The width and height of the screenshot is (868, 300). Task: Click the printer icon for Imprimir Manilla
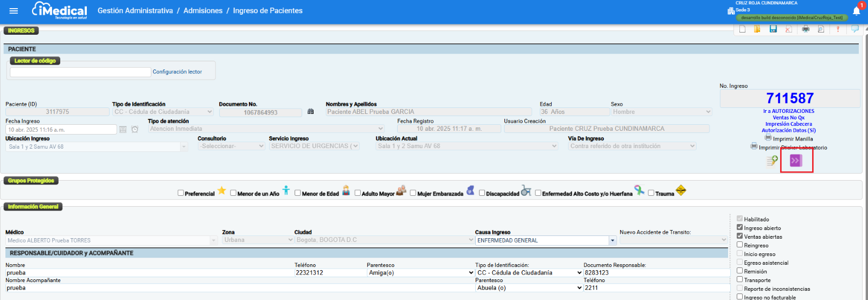[768, 138]
